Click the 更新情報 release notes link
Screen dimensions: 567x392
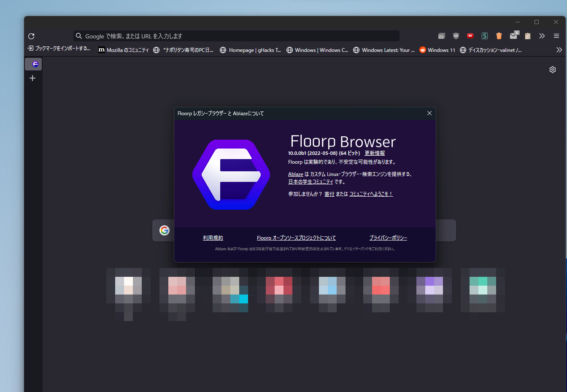pyautogui.click(x=375, y=153)
